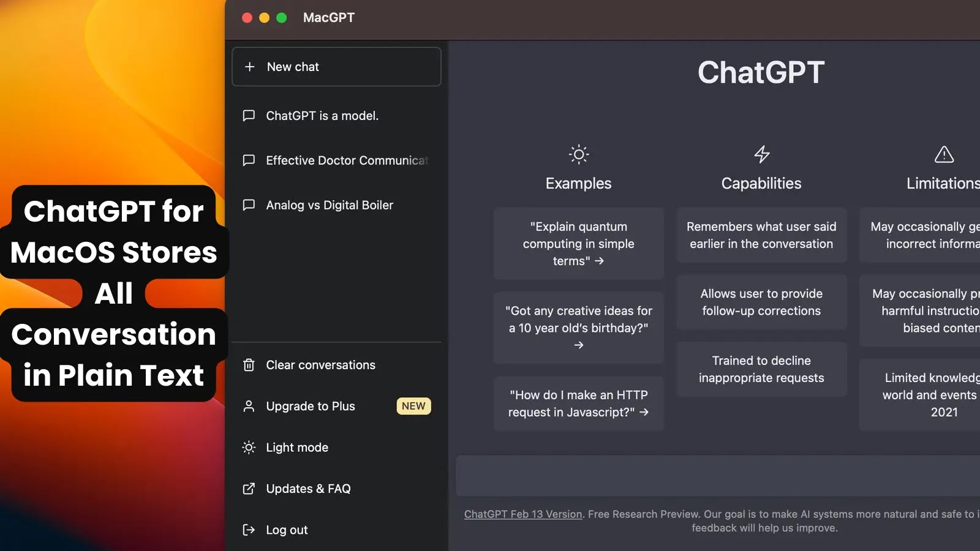Click the 'Allows user to provide follow-up corrections' card
The height and width of the screenshot is (551, 980).
[761, 302]
